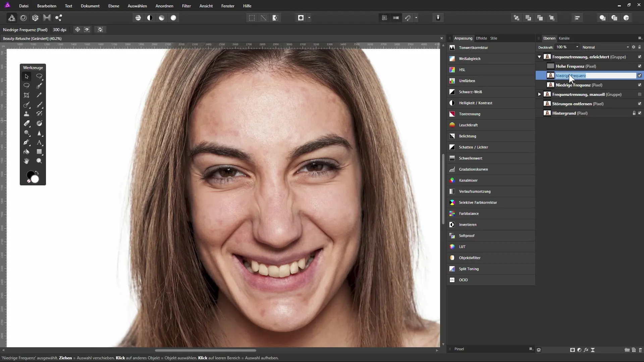The width and height of the screenshot is (644, 362).
Task: Open the quick mask dropdown arrow
Action: 309,18
